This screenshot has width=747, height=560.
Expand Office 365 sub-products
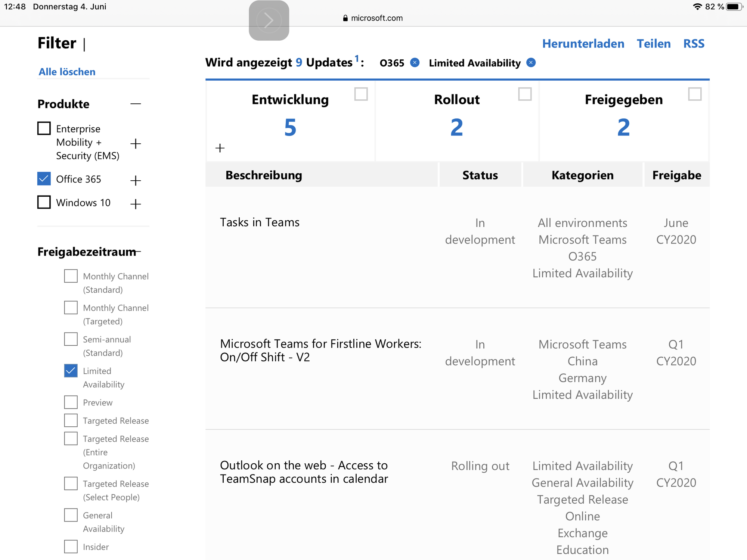(x=136, y=181)
